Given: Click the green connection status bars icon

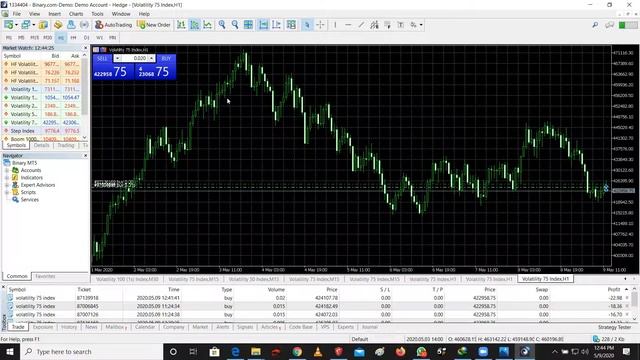Looking at the screenshot, I should pyautogui.click(x=628, y=25).
